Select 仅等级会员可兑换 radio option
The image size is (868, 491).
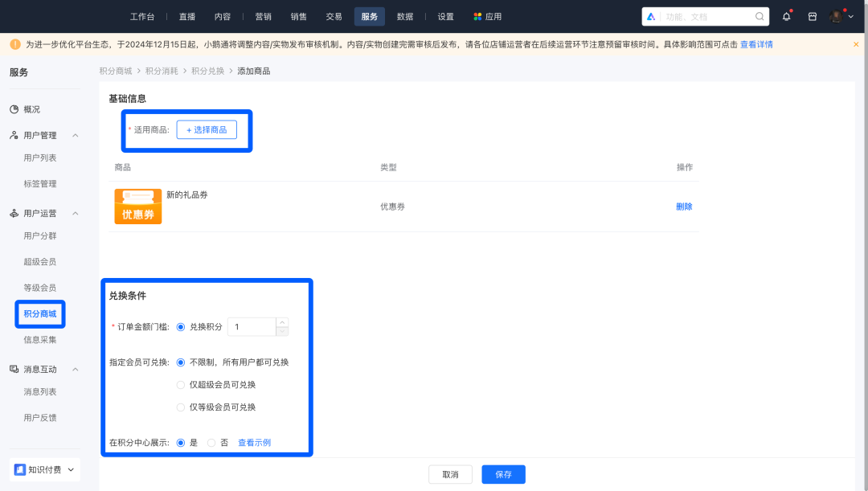pos(181,407)
